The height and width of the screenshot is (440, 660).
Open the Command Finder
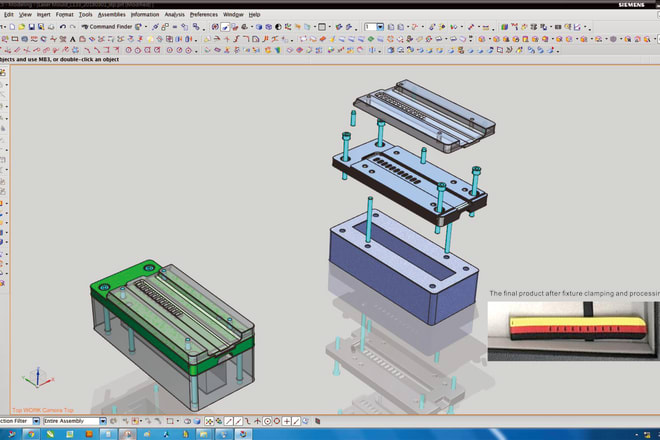point(107,27)
